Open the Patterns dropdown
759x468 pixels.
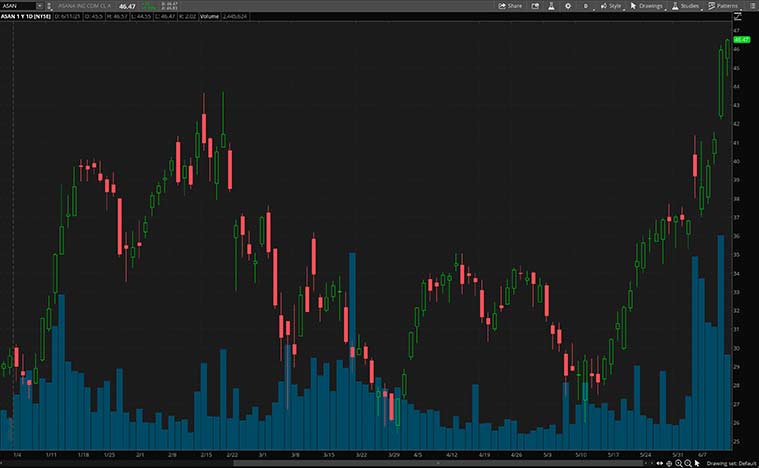tap(723, 6)
